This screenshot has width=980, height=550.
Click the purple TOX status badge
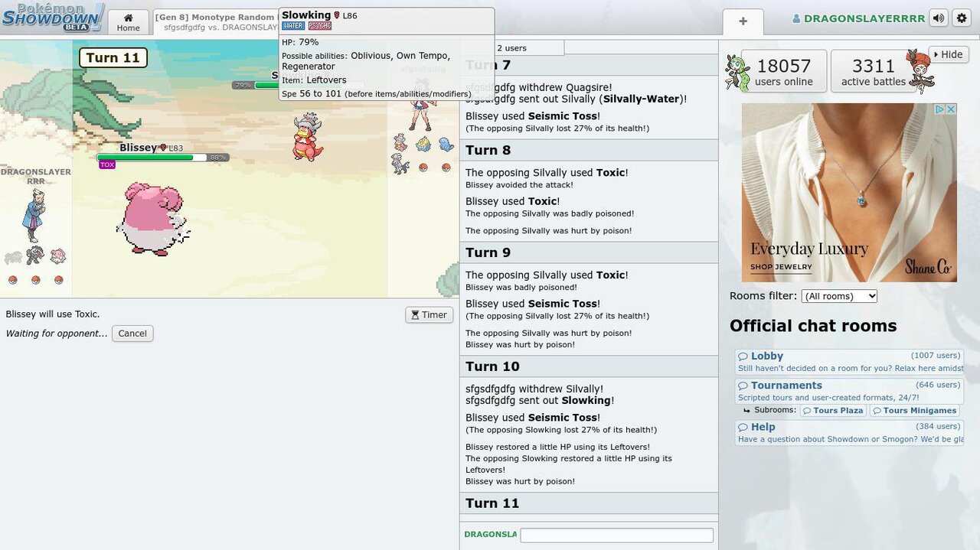click(x=107, y=164)
